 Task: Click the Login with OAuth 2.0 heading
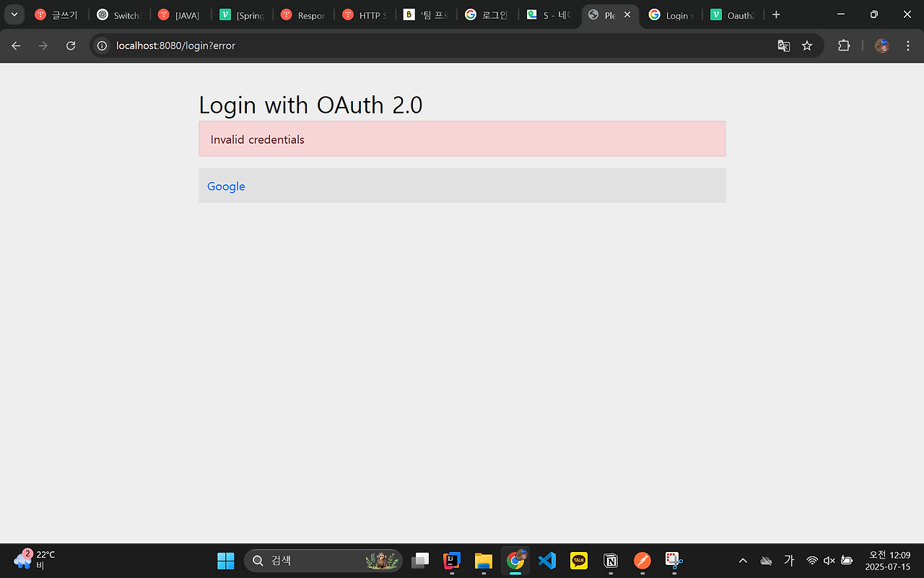(x=310, y=105)
